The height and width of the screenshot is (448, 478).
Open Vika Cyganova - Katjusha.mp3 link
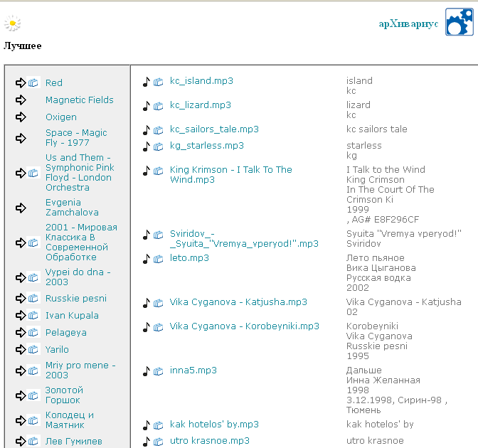(x=238, y=302)
